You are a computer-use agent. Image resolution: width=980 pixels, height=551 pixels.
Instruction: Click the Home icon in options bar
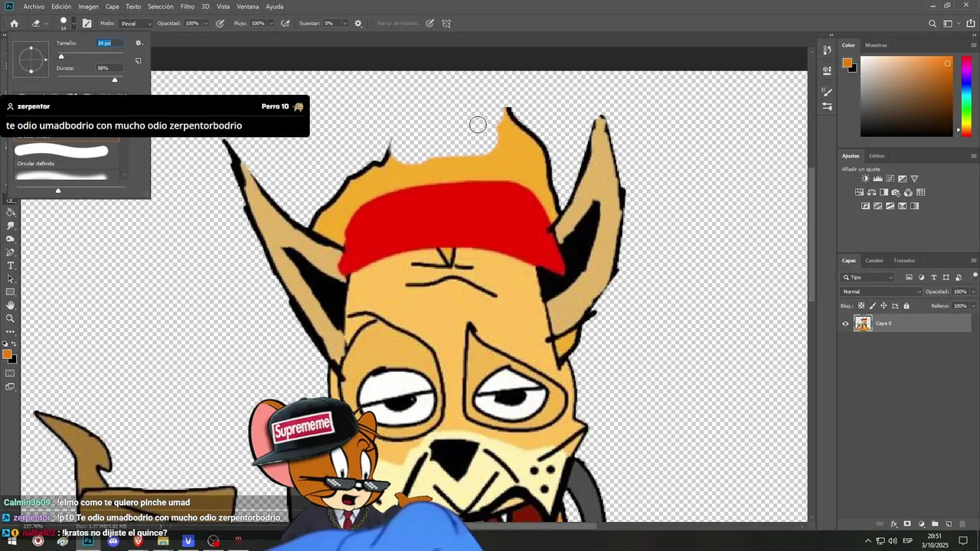click(x=14, y=24)
